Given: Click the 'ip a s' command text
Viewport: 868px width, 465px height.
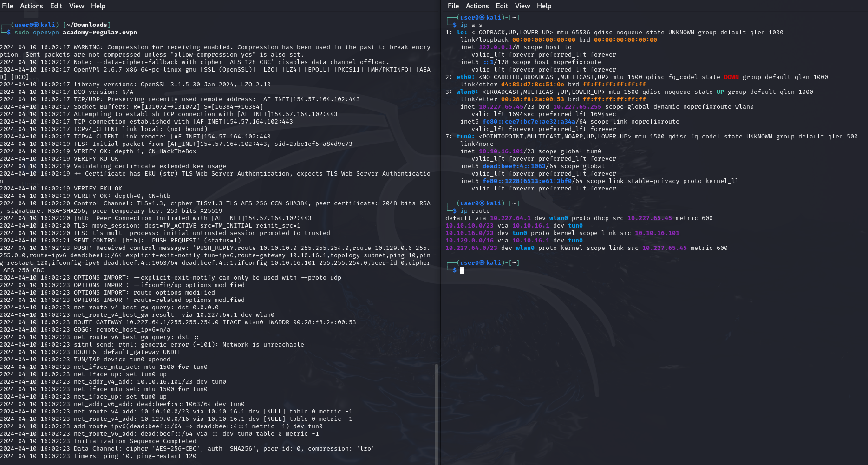Looking at the screenshot, I should (x=471, y=25).
